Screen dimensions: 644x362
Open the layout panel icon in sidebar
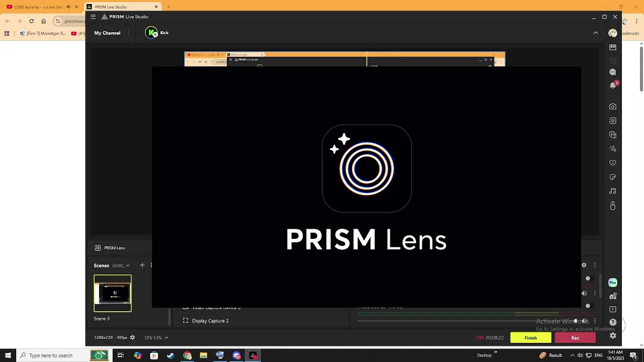pos(613,47)
